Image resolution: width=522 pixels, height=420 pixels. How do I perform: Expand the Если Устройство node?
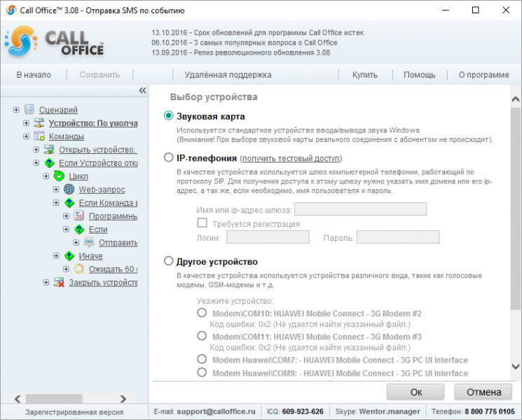point(36,163)
